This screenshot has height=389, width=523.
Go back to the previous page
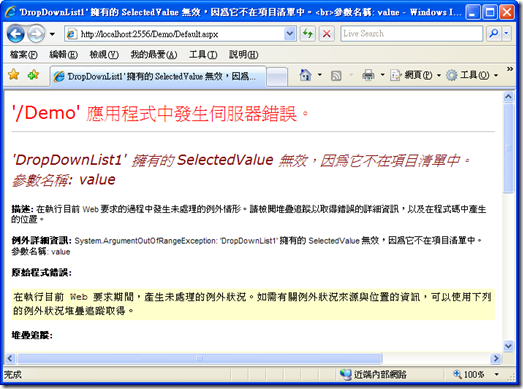click(x=16, y=34)
